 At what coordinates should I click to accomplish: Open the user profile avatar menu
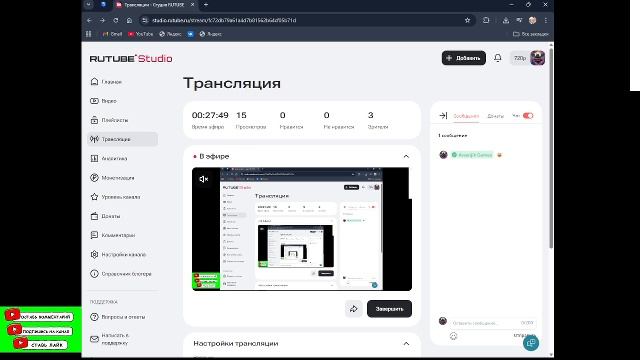click(538, 58)
